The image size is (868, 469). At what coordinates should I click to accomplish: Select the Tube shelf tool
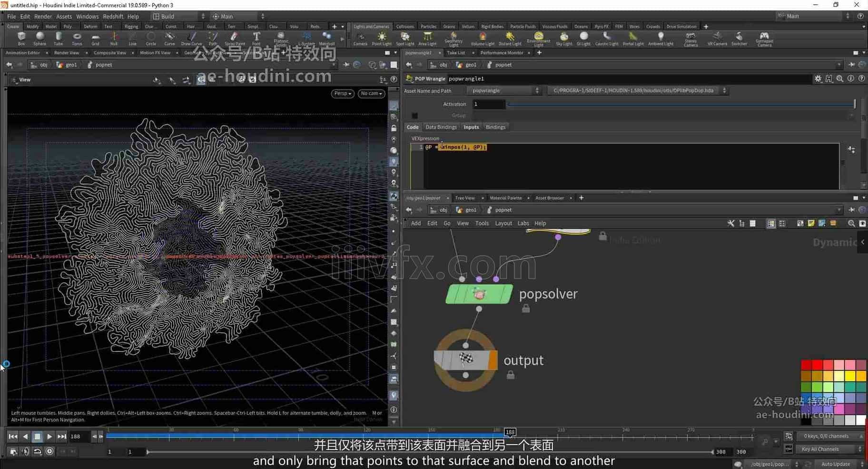(x=58, y=39)
